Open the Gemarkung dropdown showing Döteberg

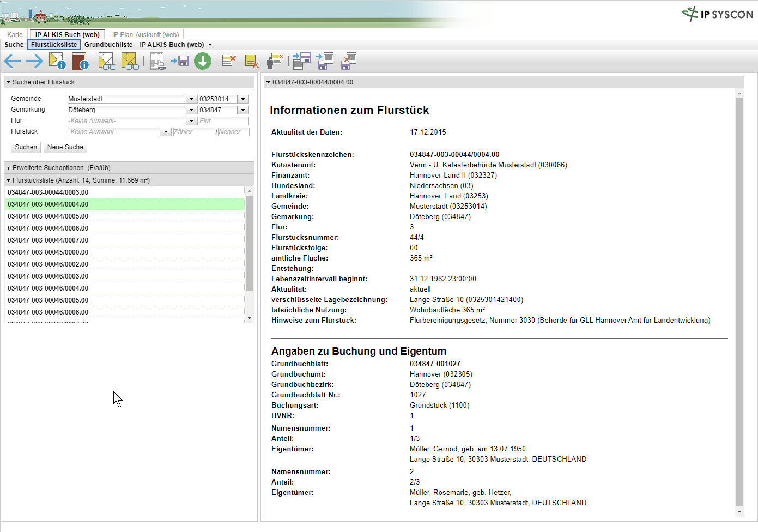191,110
